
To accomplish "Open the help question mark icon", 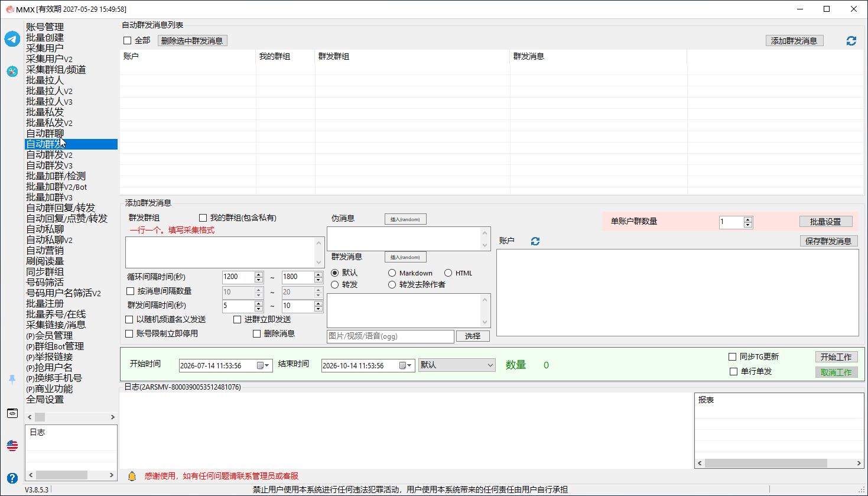I will [12, 478].
